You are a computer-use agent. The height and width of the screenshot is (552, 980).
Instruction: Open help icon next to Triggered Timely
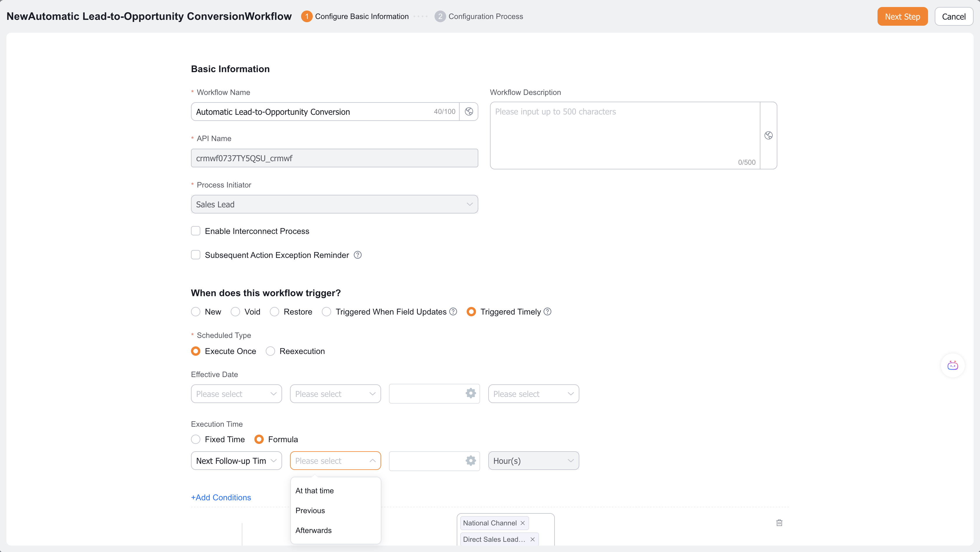(x=548, y=312)
